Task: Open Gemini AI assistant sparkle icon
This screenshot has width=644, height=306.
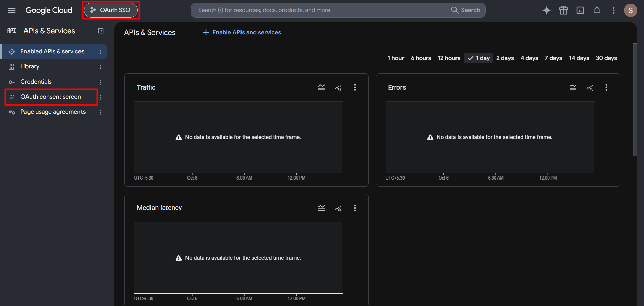Action: point(547,10)
